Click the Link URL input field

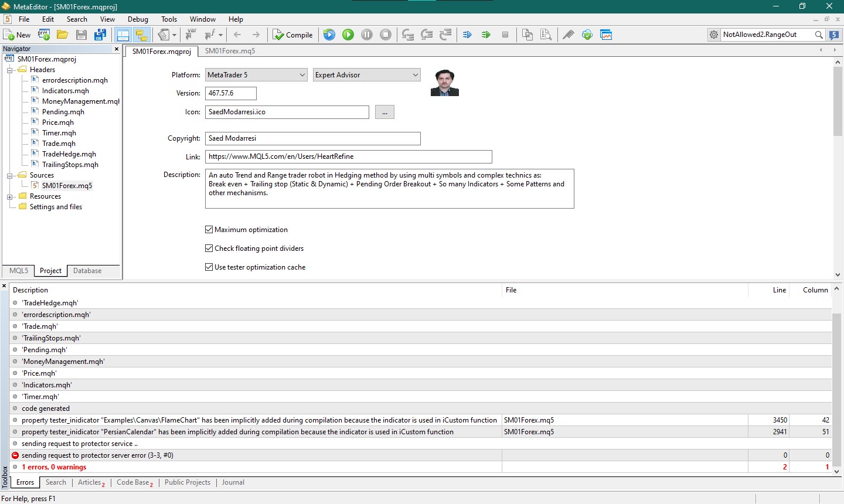pos(349,156)
